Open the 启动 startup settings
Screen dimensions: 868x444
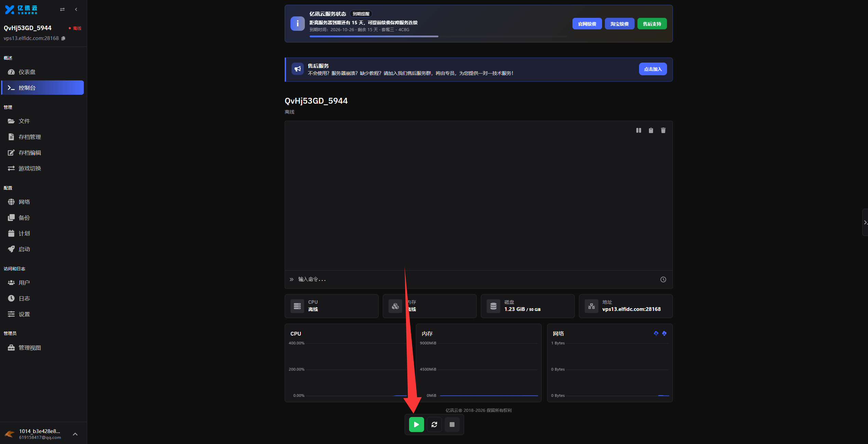point(43,249)
